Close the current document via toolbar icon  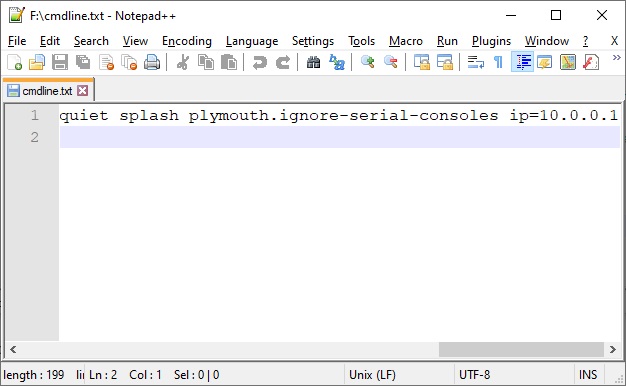(106, 62)
